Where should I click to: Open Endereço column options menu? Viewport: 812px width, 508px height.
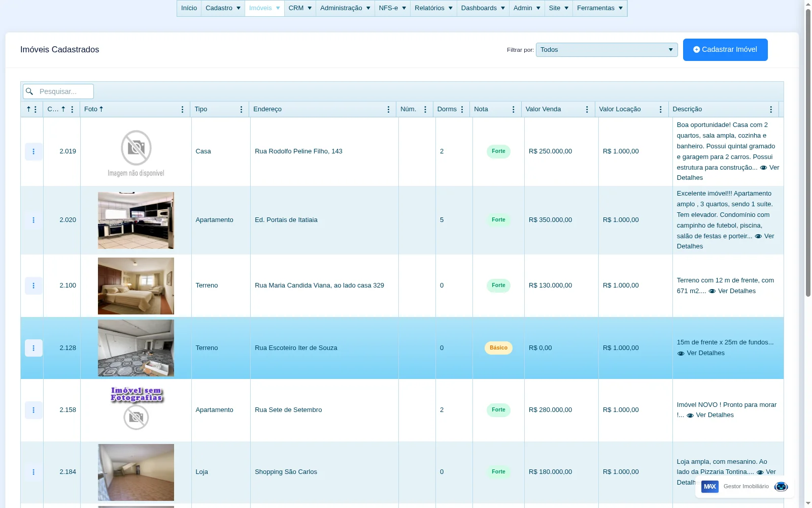[x=389, y=109]
